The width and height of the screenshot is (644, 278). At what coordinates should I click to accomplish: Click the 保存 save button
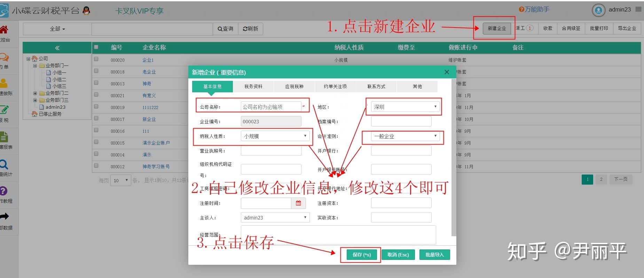pos(362,255)
